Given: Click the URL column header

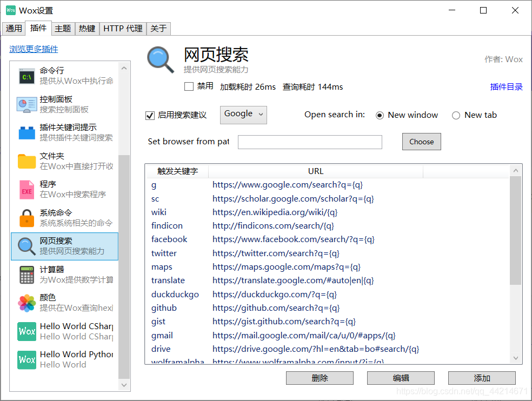Looking at the screenshot, I should (x=316, y=171).
